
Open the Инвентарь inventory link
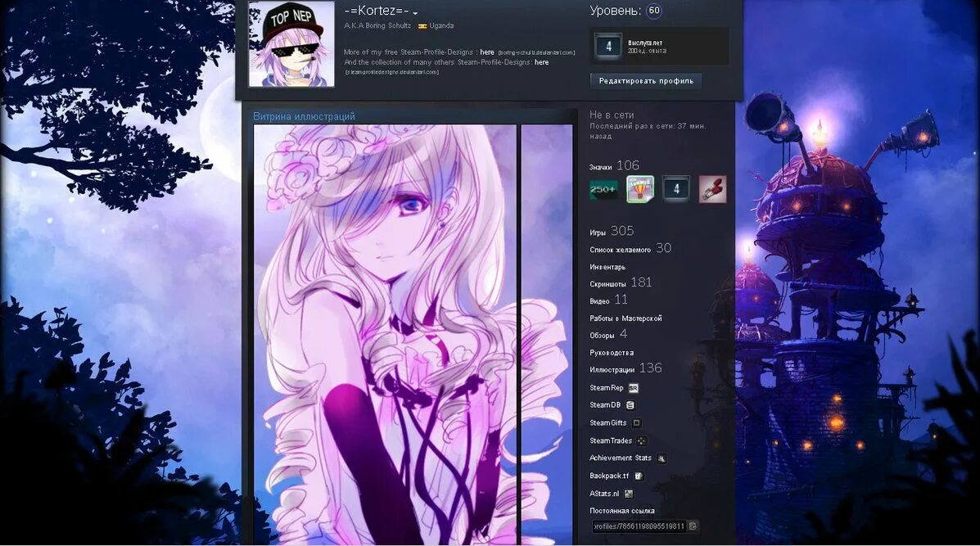(x=607, y=267)
